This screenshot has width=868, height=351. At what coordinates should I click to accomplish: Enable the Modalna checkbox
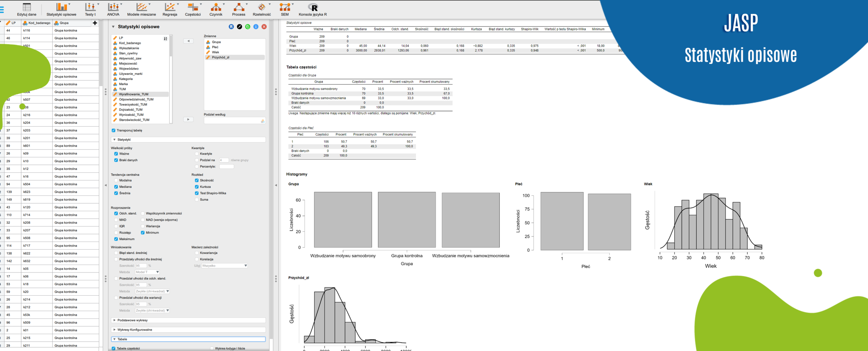click(116, 180)
